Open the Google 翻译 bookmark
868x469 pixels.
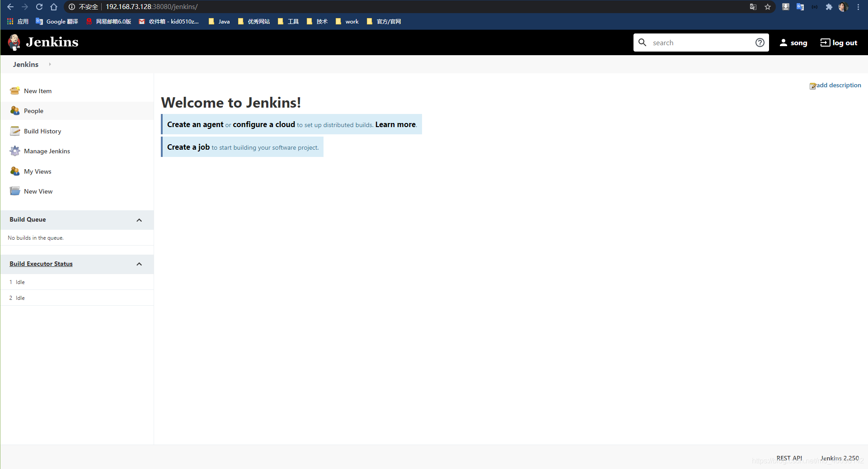point(57,21)
